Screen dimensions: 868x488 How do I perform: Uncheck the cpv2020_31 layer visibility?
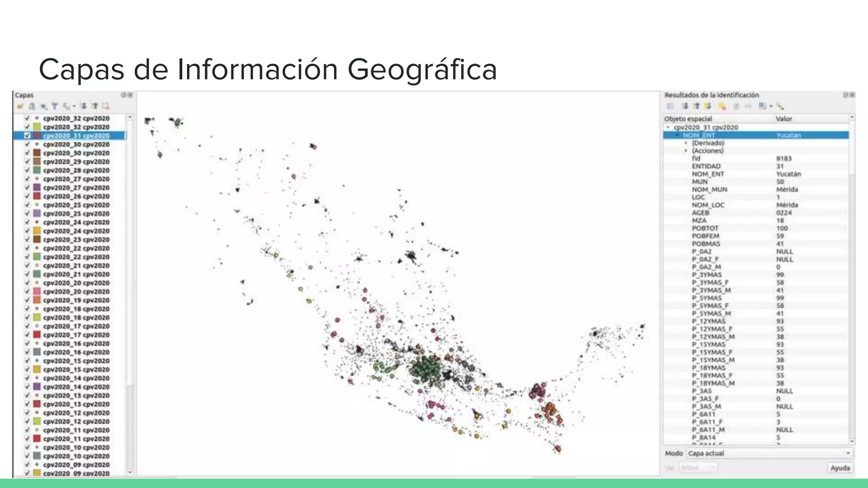point(28,136)
